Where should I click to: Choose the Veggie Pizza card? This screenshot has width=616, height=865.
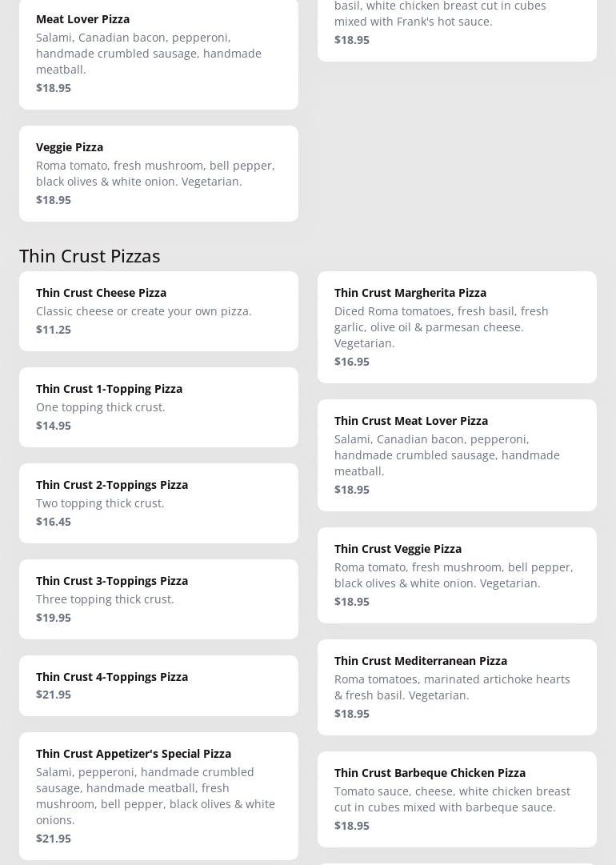[x=158, y=173]
